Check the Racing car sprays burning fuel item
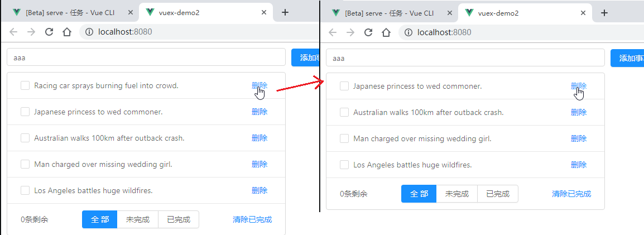644x235 pixels. click(x=25, y=85)
